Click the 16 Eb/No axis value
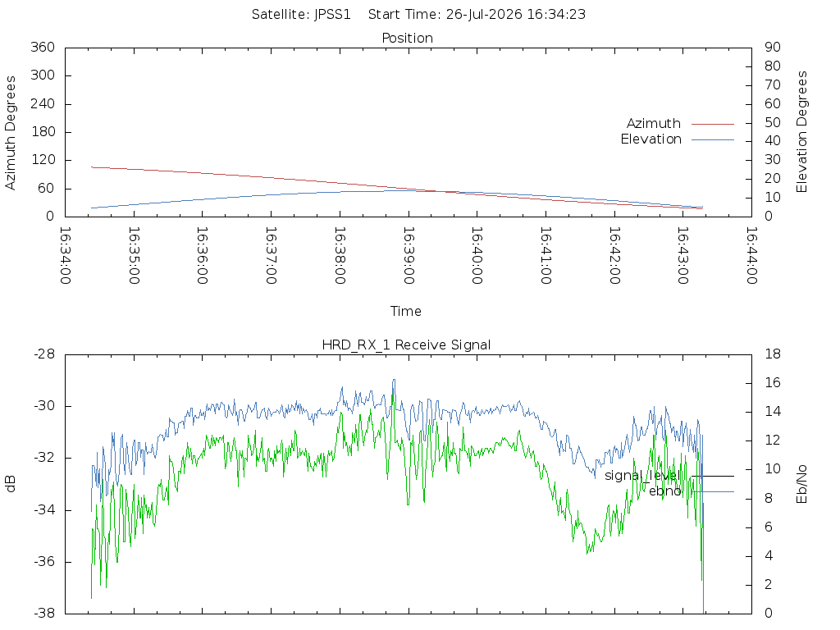This screenshot has height=630, width=840. (773, 382)
